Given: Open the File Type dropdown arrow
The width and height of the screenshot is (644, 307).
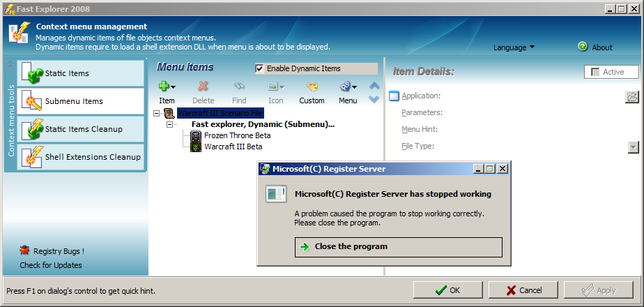Looking at the screenshot, I should click(634, 147).
